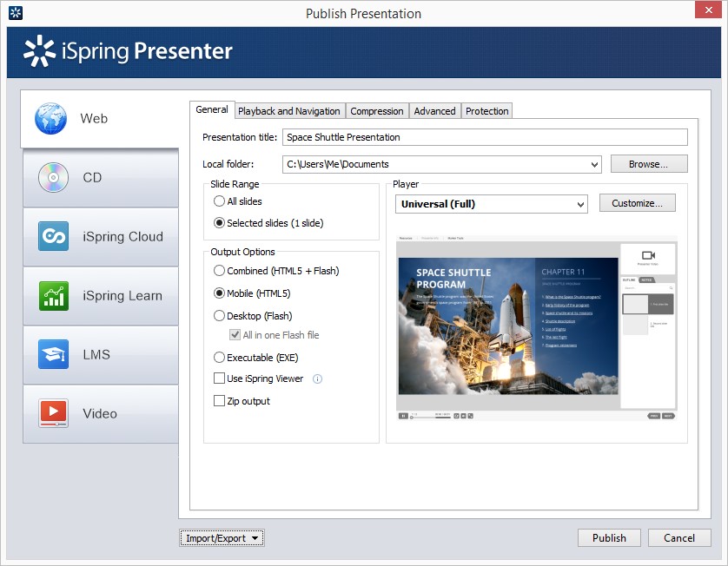Switch to the General tab
The image size is (728, 566).
pos(212,110)
